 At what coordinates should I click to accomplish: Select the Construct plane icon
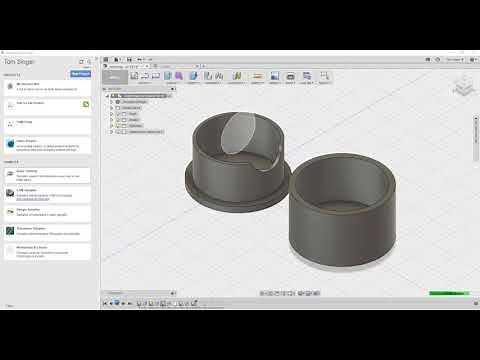pos(237,76)
